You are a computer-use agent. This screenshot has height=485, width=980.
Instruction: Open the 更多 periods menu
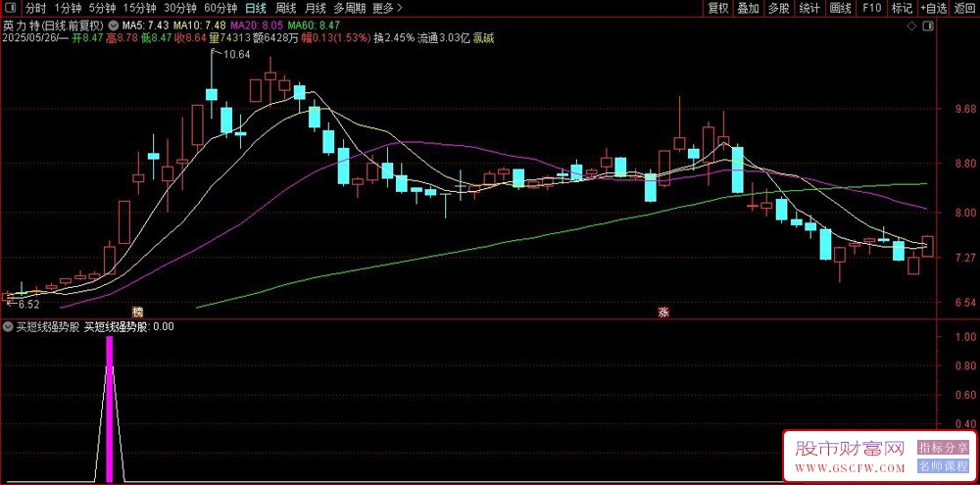pyautogui.click(x=387, y=8)
